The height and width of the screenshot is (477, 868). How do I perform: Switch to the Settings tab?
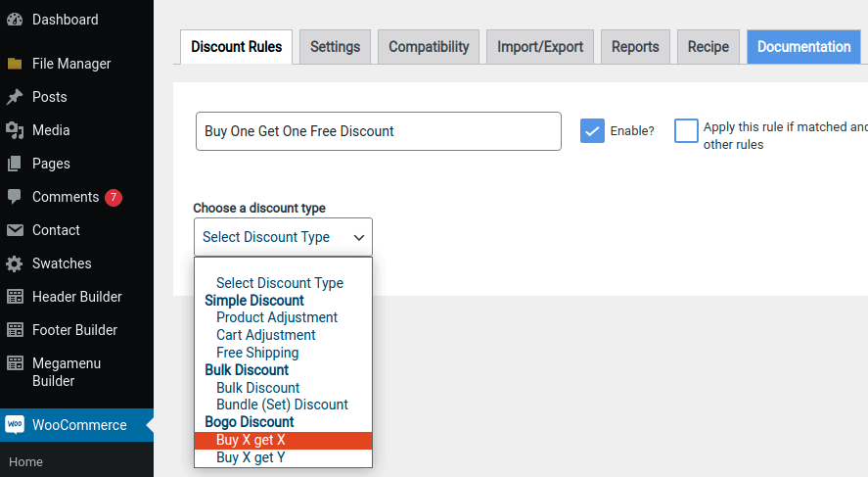335,47
